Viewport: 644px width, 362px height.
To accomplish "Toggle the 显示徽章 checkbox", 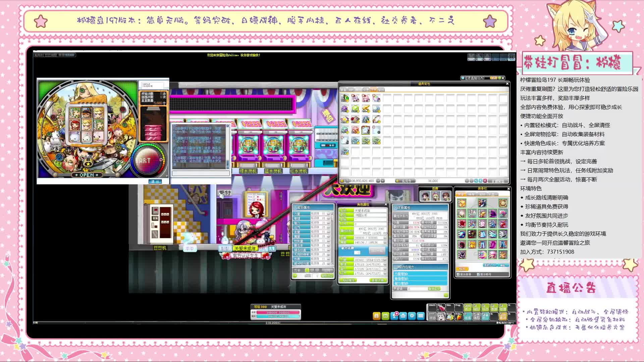I will [459, 274].
